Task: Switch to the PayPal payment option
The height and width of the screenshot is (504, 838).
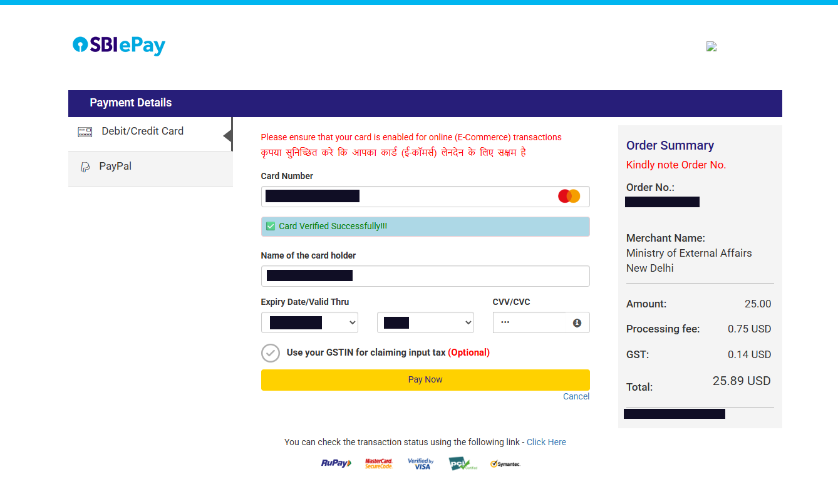Action: pyautogui.click(x=115, y=167)
